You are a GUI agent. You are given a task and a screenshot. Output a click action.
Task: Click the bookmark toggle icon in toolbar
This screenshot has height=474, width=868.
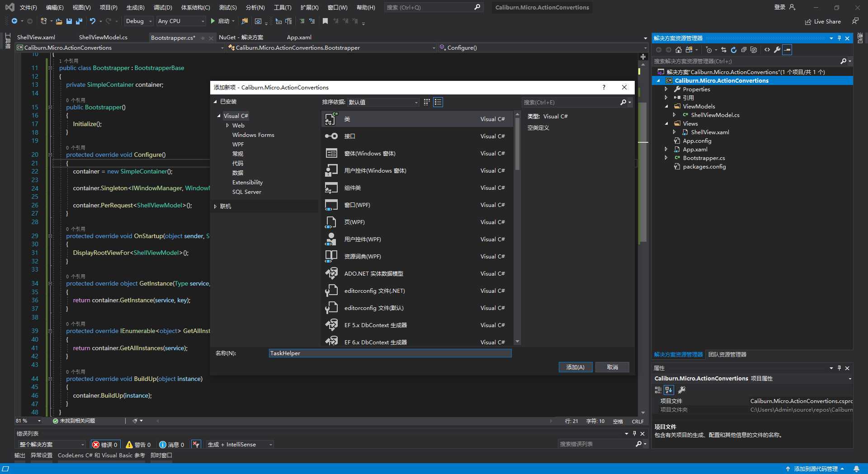point(325,21)
